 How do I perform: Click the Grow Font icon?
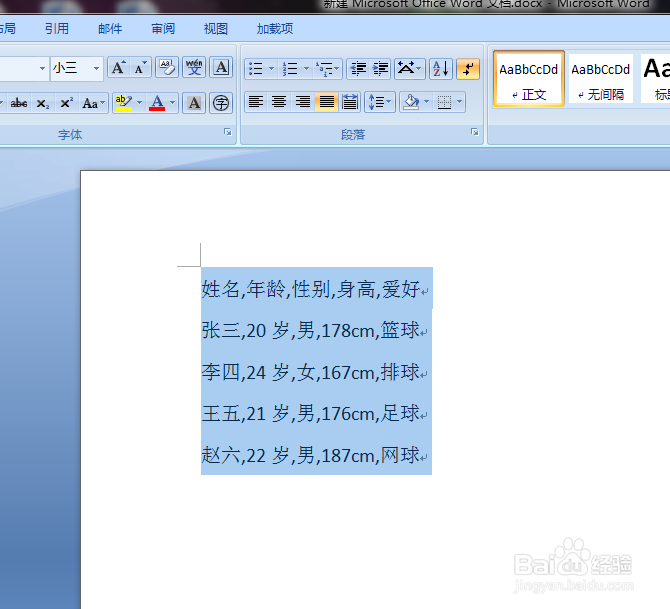click(x=118, y=68)
